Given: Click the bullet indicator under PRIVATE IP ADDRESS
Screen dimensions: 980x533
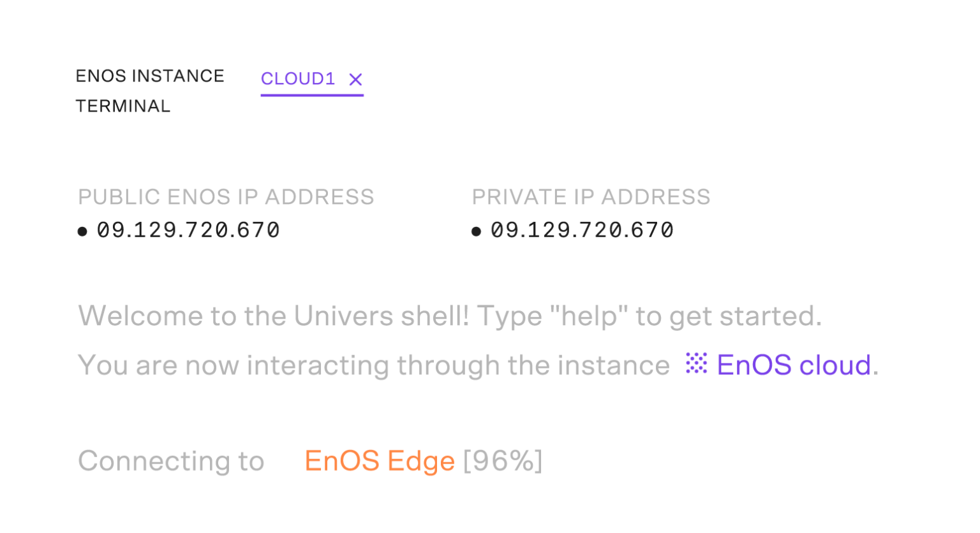Looking at the screenshot, I should click(478, 231).
